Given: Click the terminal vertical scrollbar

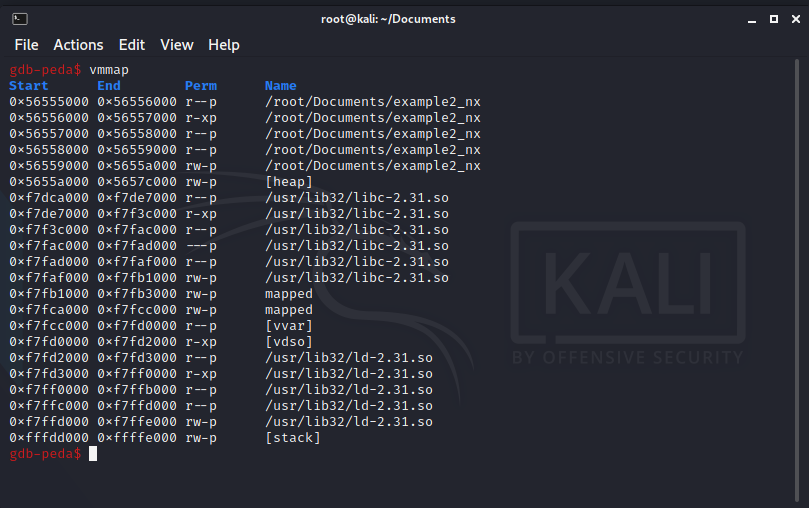Looking at the screenshot, I should (797, 281).
